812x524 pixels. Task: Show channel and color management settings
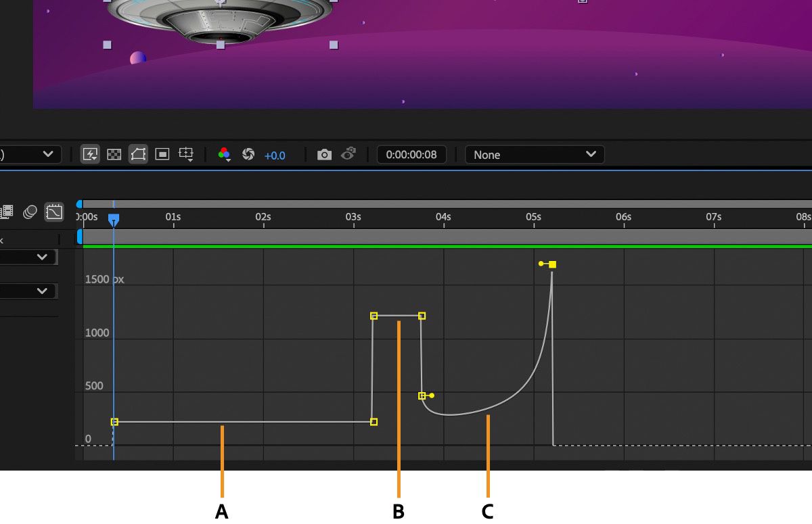click(223, 154)
